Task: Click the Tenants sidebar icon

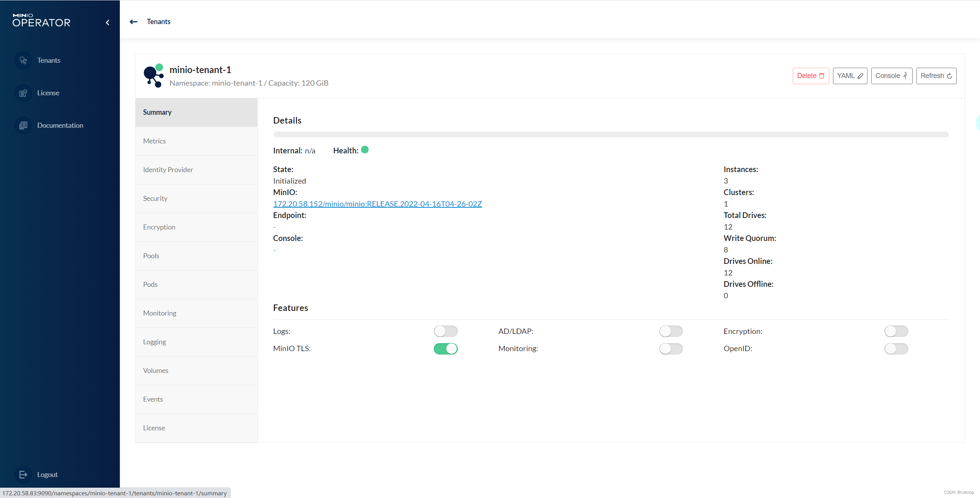Action: (23, 60)
